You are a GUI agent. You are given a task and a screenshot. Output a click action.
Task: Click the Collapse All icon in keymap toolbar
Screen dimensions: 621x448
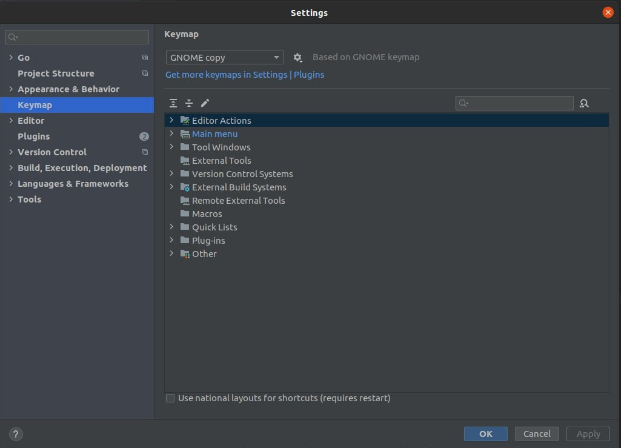pos(189,103)
